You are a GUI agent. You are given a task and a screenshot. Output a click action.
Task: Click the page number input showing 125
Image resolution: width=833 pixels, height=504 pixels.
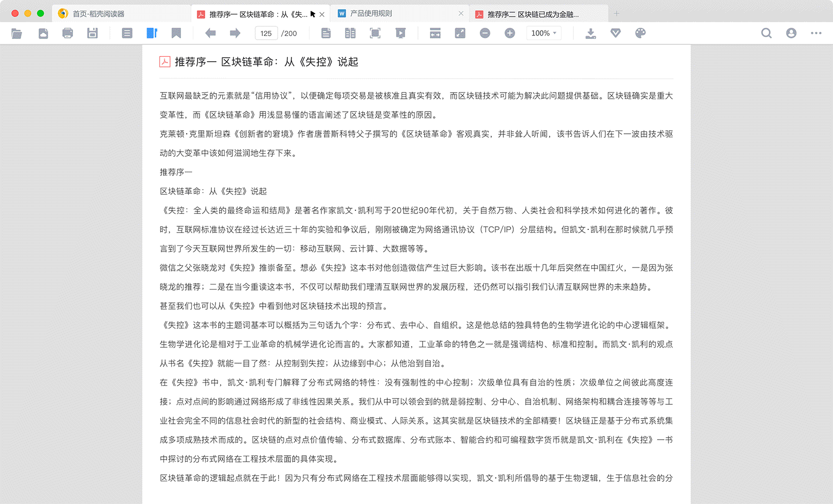(x=266, y=33)
